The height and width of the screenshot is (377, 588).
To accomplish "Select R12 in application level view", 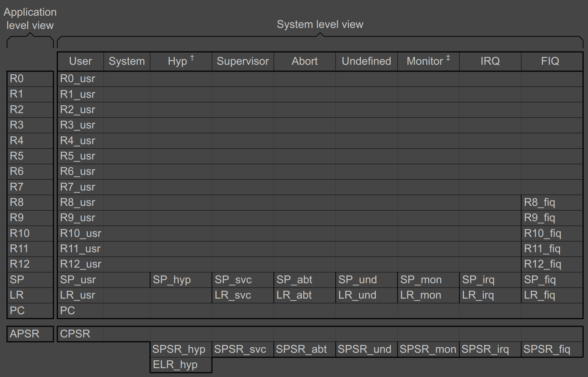I will pyautogui.click(x=30, y=264).
